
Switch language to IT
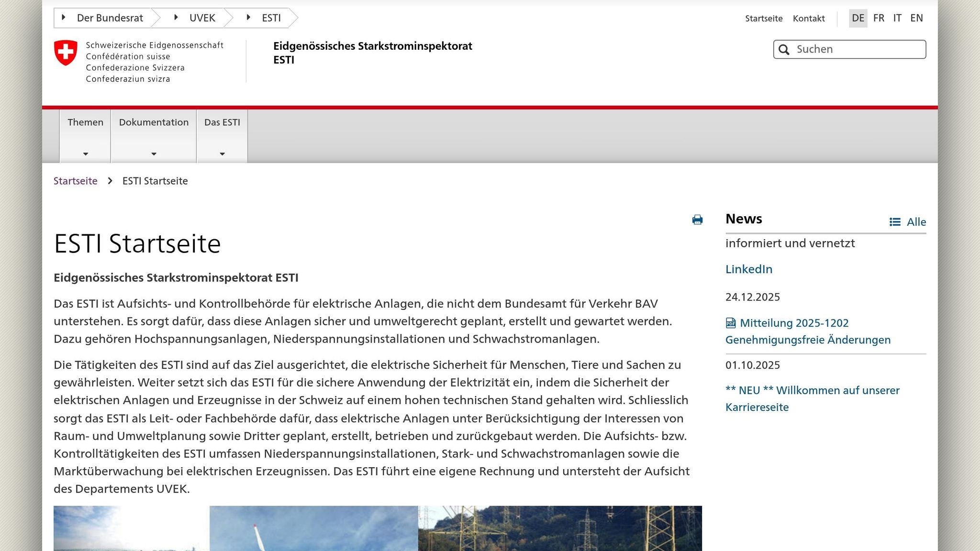click(x=897, y=18)
